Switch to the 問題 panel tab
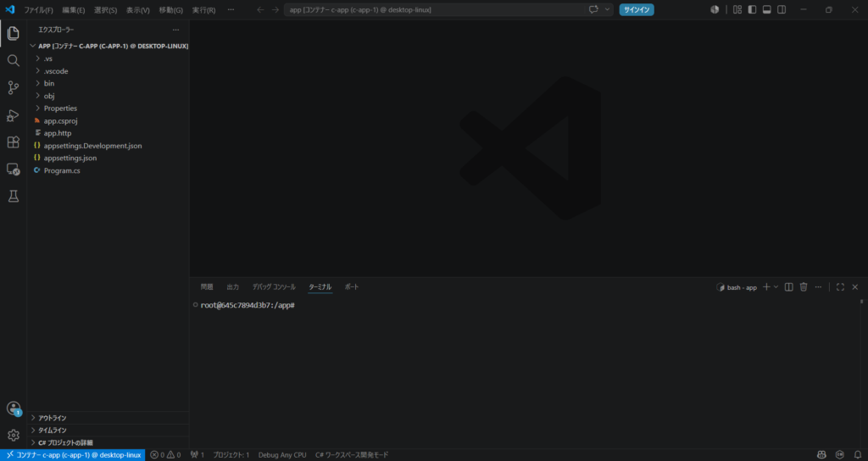This screenshot has height=461, width=868. coord(207,286)
